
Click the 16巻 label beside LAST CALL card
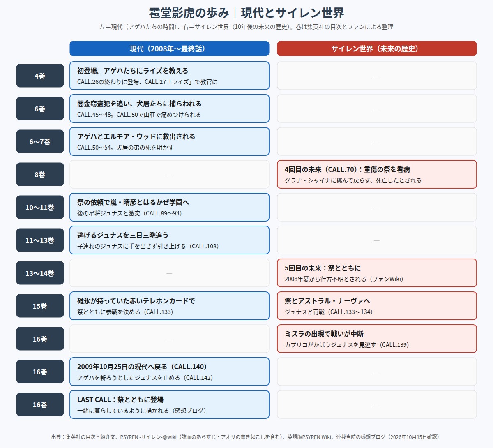[x=40, y=404]
